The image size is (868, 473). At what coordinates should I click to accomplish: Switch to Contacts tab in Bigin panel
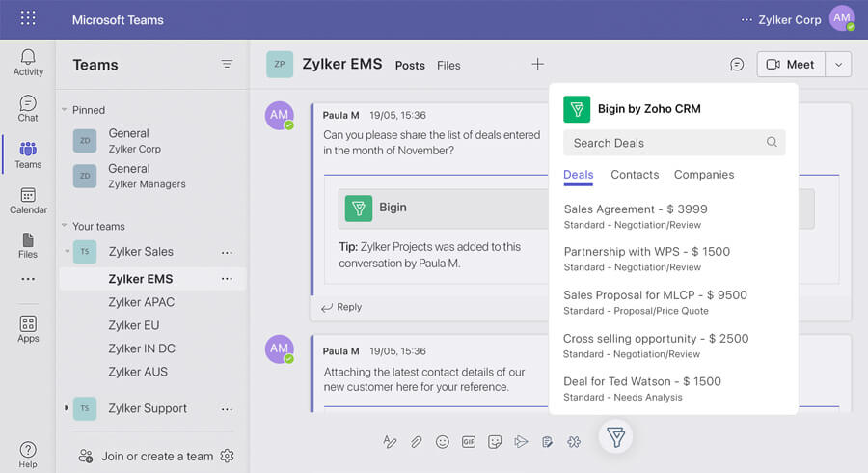(x=635, y=175)
